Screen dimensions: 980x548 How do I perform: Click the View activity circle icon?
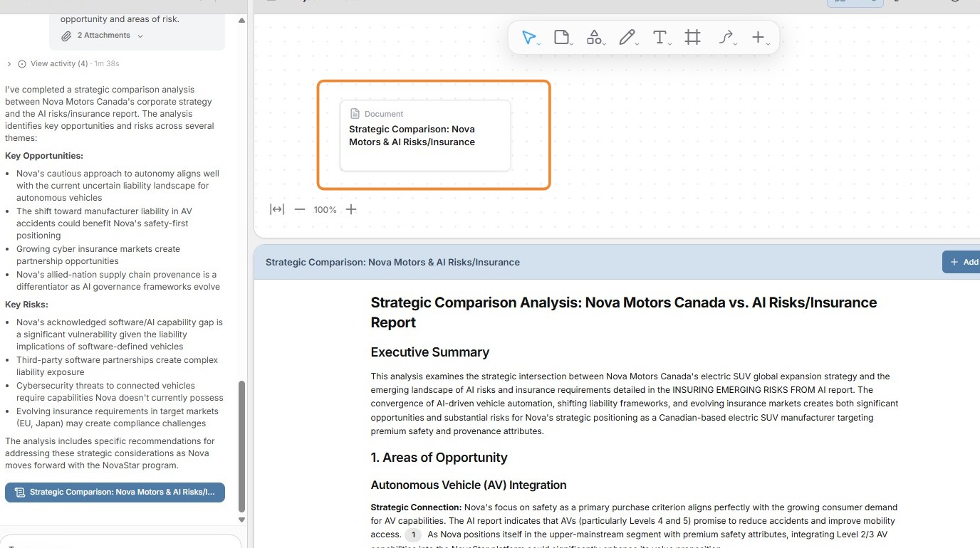coord(22,64)
